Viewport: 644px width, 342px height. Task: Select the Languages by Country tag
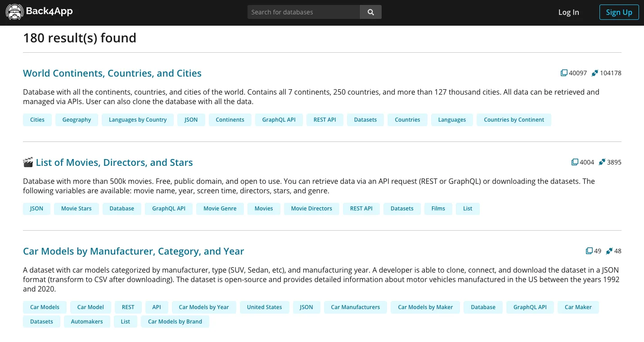tap(138, 120)
